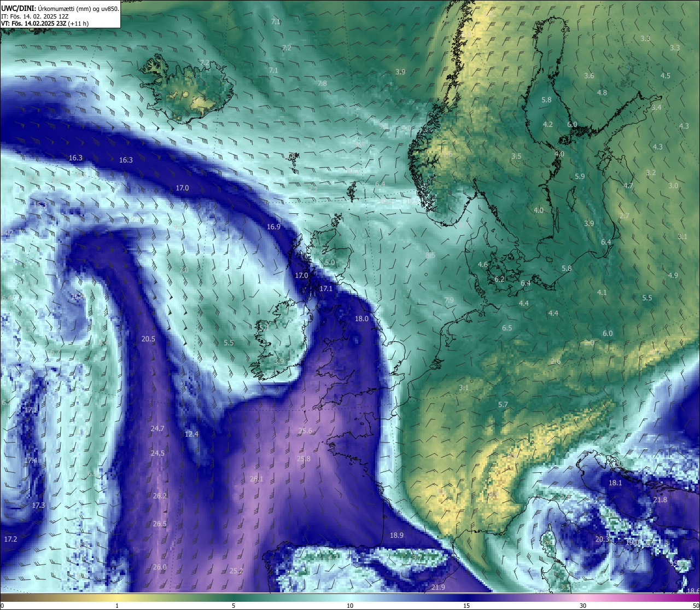Click the 4.2 value over Sweden
Screen dimensions: 700x610
pyautogui.click(x=547, y=124)
